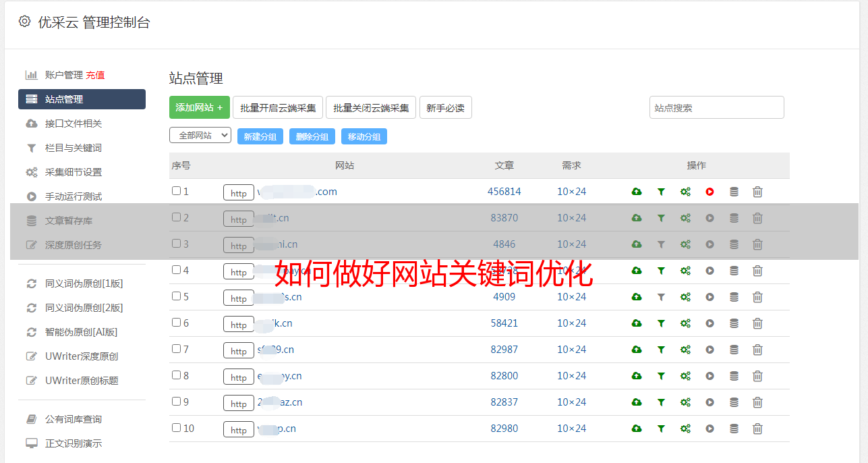Screen dimensions: 868x463
Task: Click article count 456814
Action: [x=504, y=192]
